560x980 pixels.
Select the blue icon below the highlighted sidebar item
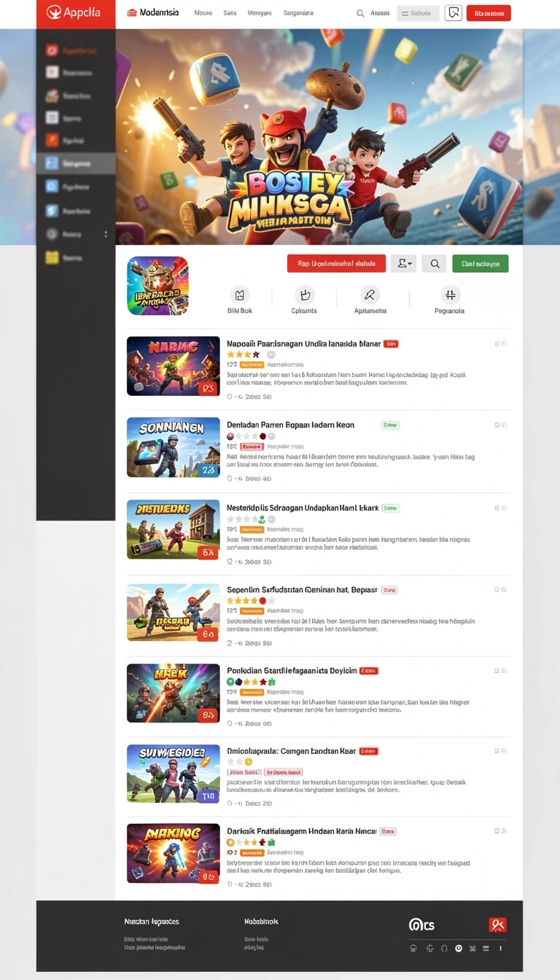[x=52, y=186]
